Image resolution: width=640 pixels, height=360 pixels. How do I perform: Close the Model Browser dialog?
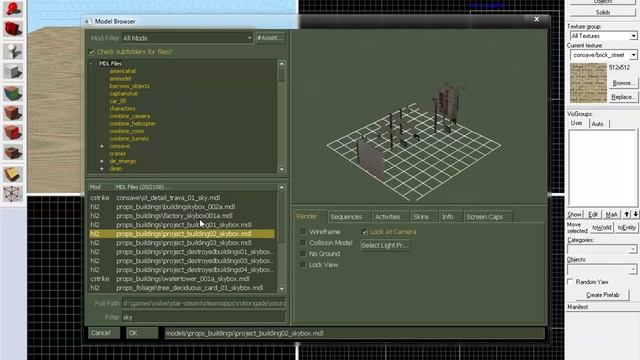point(536,19)
